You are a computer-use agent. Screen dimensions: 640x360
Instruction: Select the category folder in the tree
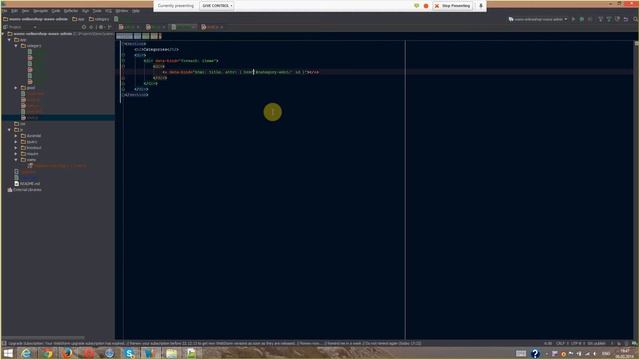click(x=31, y=46)
